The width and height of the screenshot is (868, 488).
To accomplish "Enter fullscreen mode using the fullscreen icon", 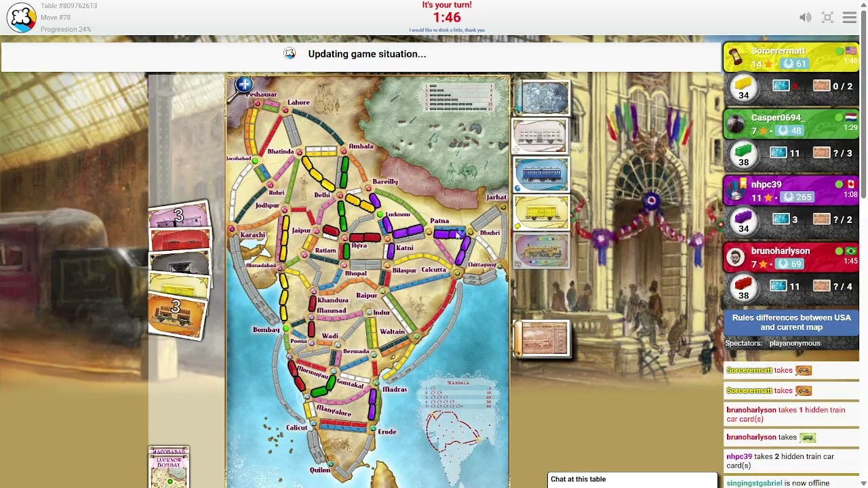I will pos(827,18).
